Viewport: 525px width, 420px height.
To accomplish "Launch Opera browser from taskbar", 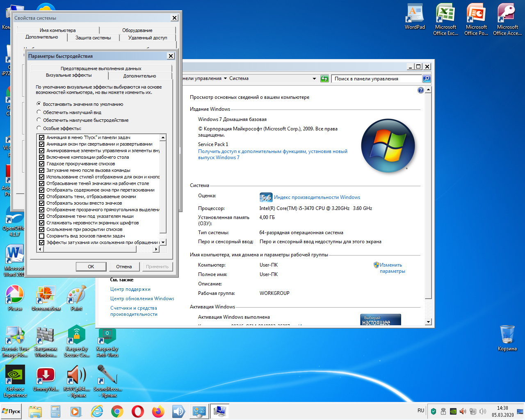I will point(138,411).
